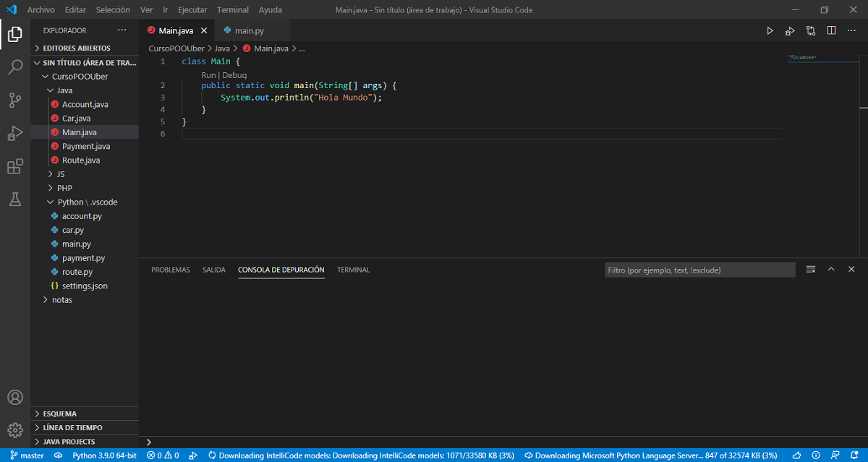Open the Ayuda menu

tap(270, 10)
